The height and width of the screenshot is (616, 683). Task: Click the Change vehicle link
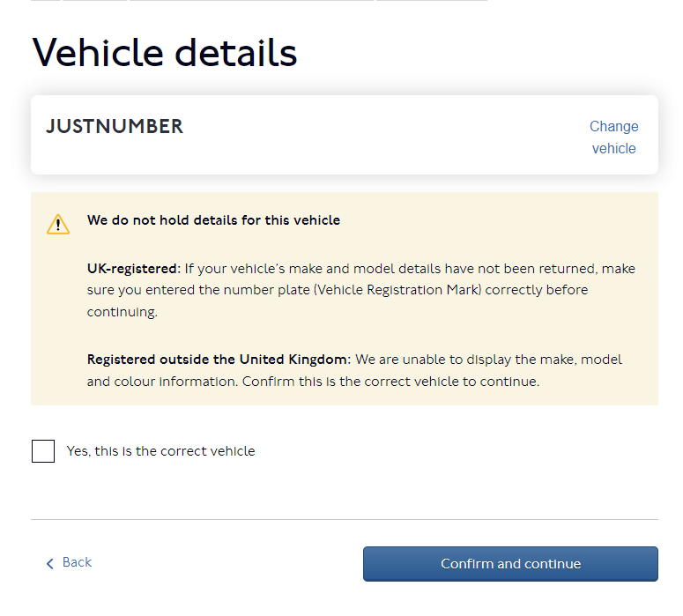pos(613,137)
